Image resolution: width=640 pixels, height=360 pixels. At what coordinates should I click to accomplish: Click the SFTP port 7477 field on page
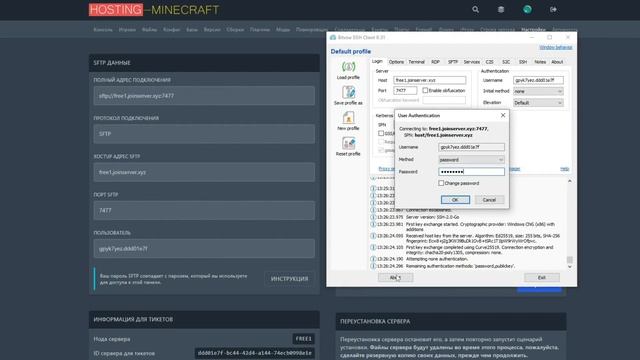tap(204, 211)
